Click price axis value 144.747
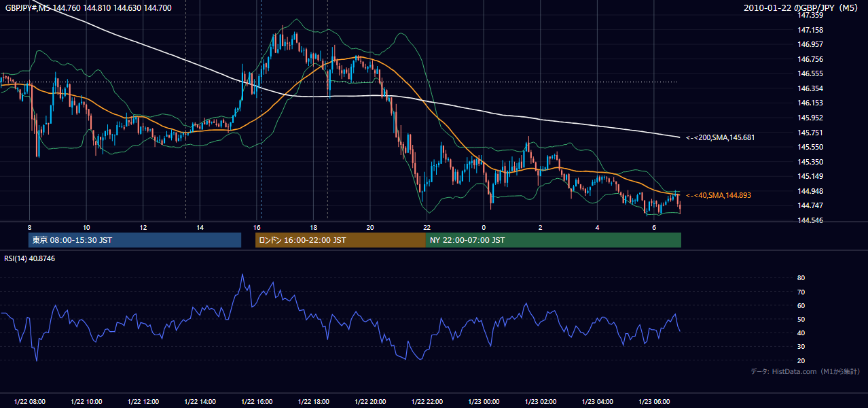Screen dimensions: 868x408 tap(810, 205)
